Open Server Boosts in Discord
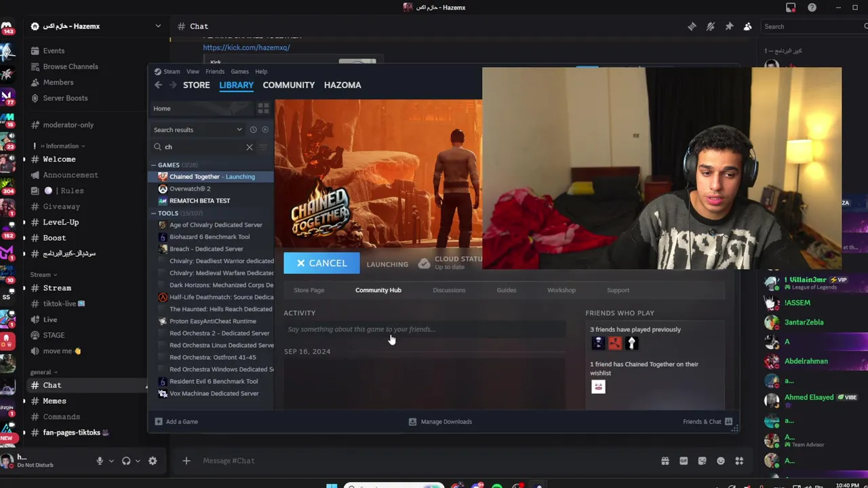 point(65,98)
